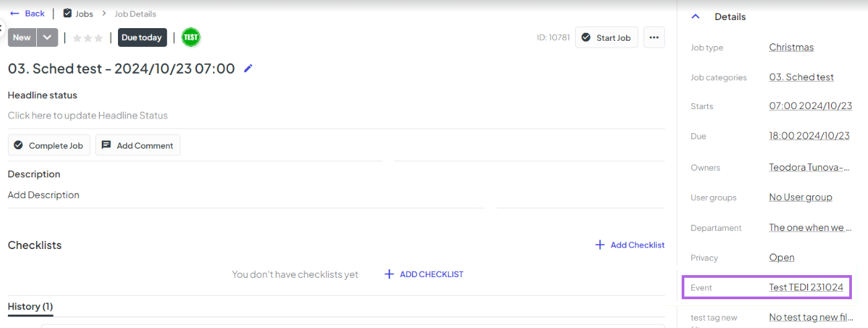The height and width of the screenshot is (328, 868).
Task: Click the Back arrow icon
Action: (15, 13)
